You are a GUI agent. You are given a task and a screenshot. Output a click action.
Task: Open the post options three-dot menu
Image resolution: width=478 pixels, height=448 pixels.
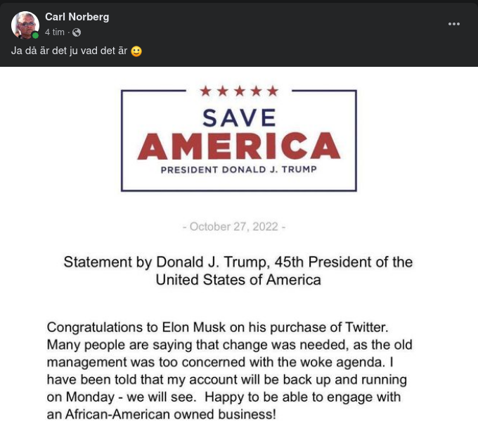(x=454, y=24)
